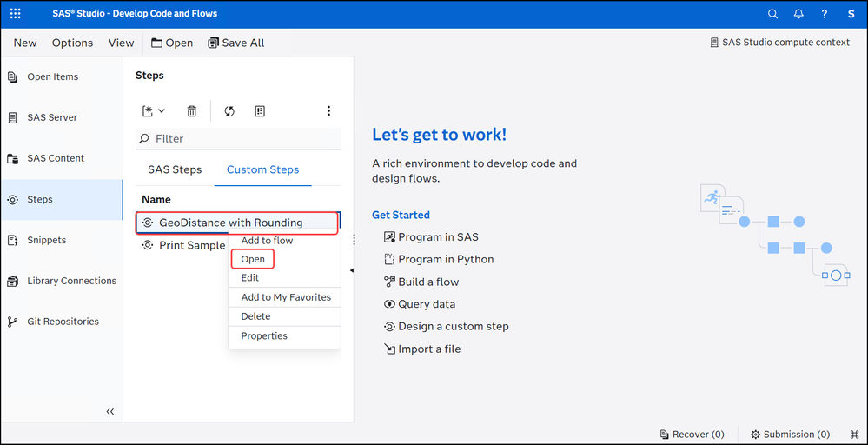This screenshot has width=868, height=445.
Task: Open the Options menu
Action: [x=72, y=43]
